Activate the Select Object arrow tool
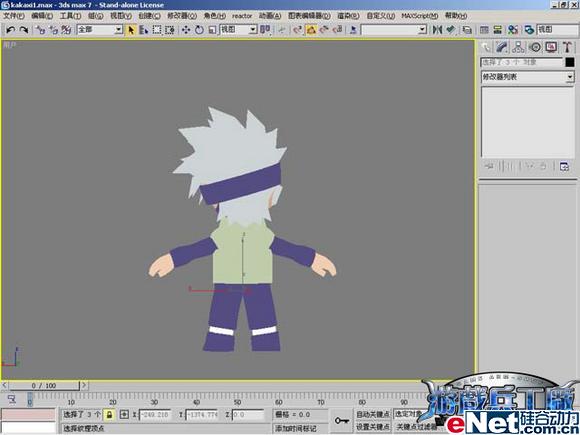This screenshot has width=580, height=435. click(x=131, y=30)
